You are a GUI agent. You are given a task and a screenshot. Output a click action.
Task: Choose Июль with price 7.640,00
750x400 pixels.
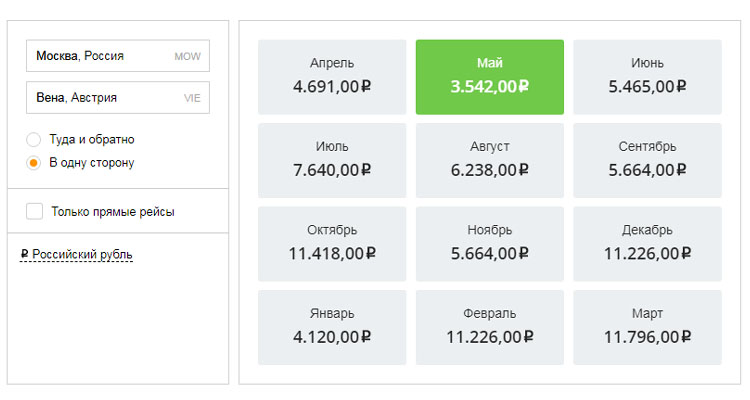click(x=332, y=160)
